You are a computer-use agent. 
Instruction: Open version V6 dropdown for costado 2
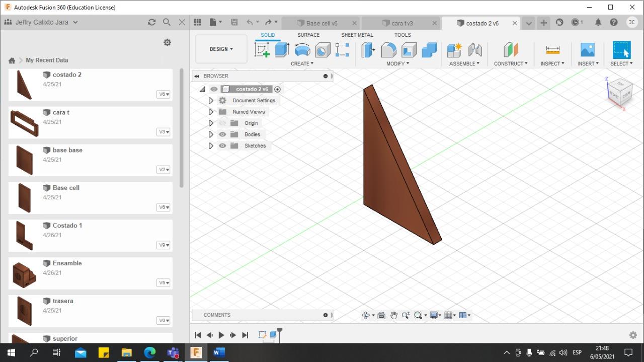point(164,94)
